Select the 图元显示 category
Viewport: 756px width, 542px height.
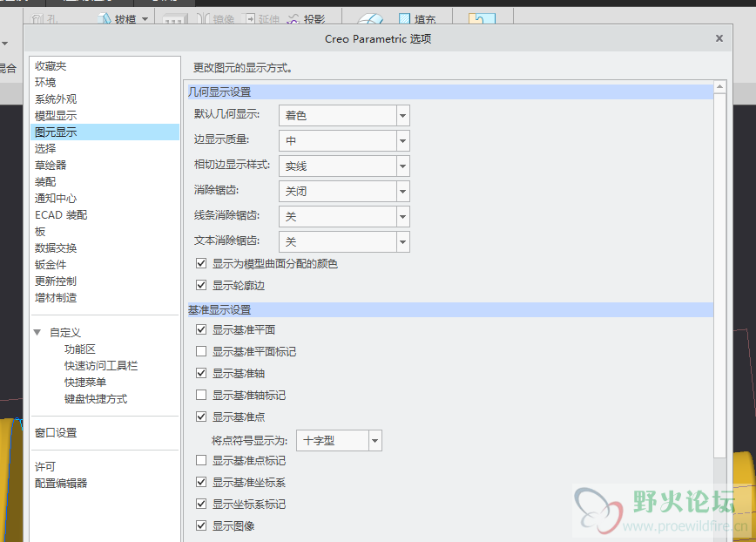coord(105,132)
